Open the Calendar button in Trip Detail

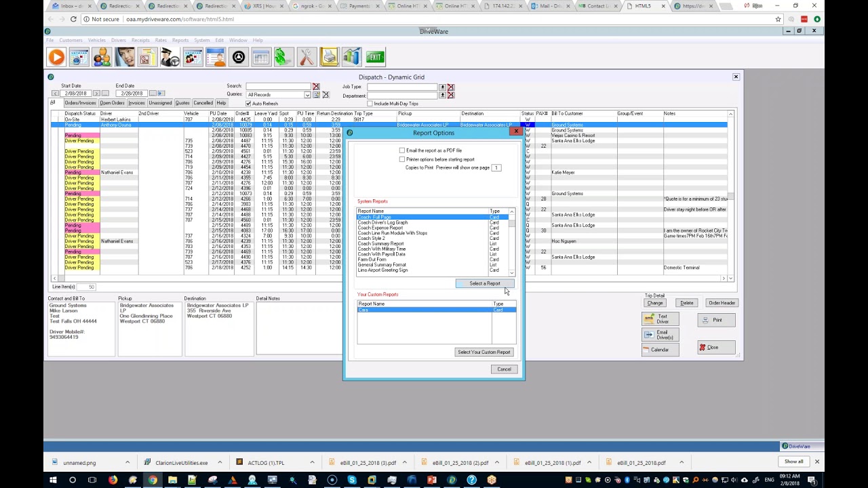pos(659,350)
